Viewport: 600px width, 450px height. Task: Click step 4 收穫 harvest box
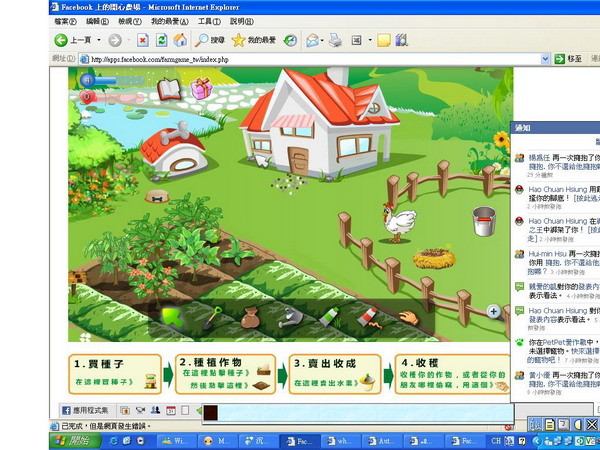(452, 374)
